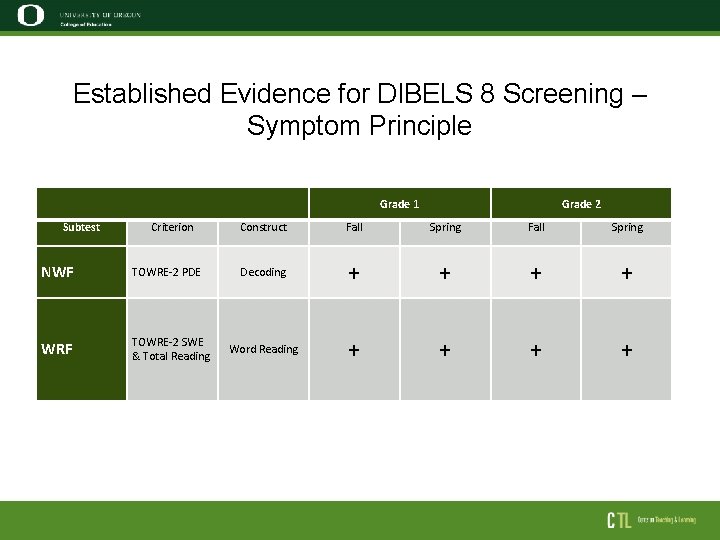Click the 'College of Education' header text
The image size is (720, 540).
click(86, 24)
